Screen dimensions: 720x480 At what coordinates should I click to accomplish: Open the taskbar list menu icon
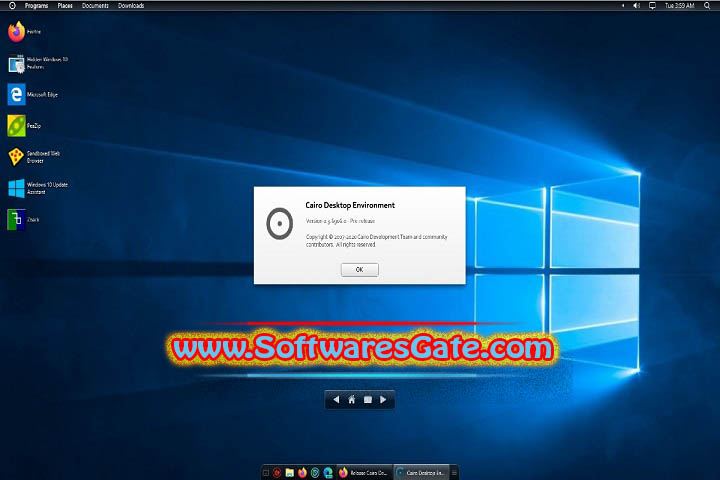coord(454,473)
